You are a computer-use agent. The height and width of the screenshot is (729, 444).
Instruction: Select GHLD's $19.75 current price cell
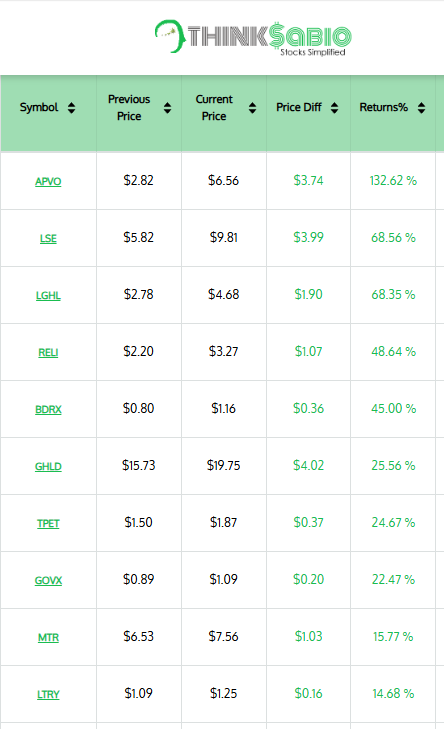[224, 466]
